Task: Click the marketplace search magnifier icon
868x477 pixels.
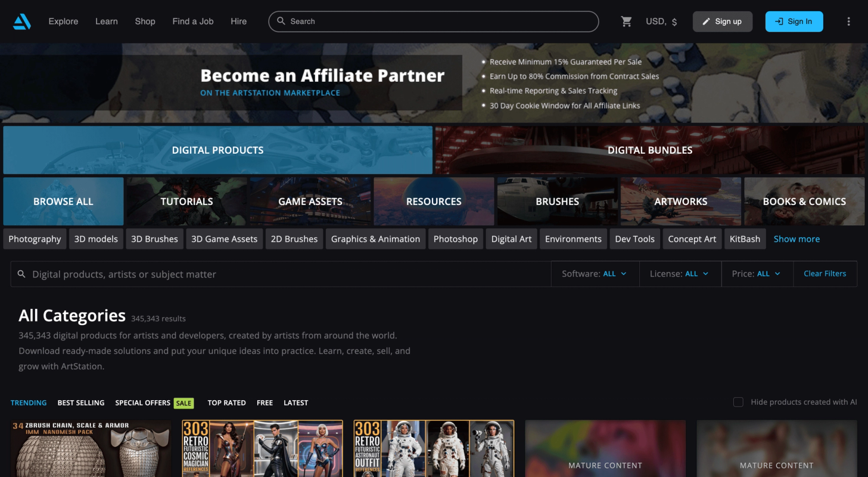Action: (x=21, y=274)
